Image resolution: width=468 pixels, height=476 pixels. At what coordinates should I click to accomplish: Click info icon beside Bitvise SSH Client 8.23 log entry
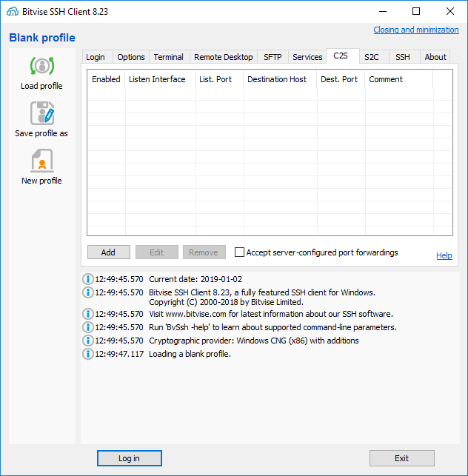click(88, 292)
